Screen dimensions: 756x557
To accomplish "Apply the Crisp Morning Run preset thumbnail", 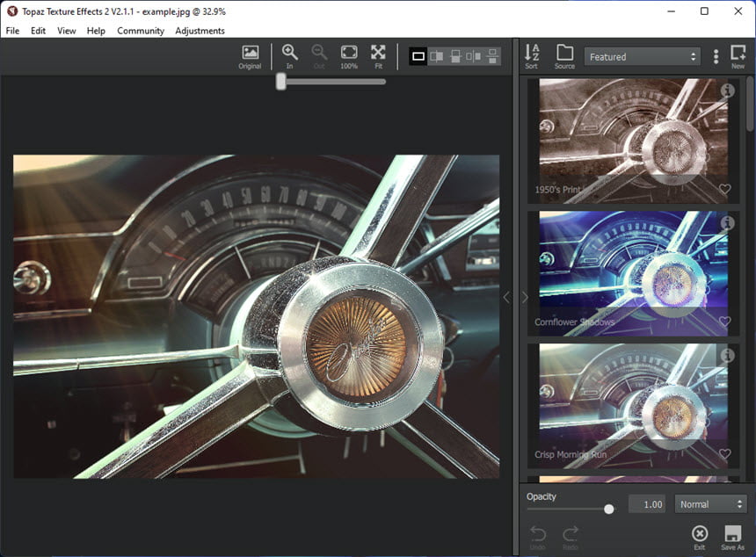I will click(x=633, y=405).
